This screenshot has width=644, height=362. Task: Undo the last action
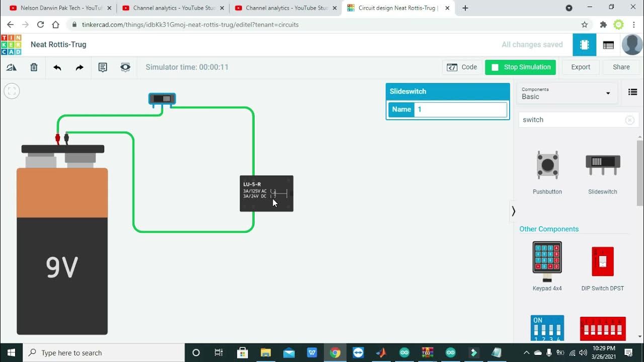click(x=57, y=67)
